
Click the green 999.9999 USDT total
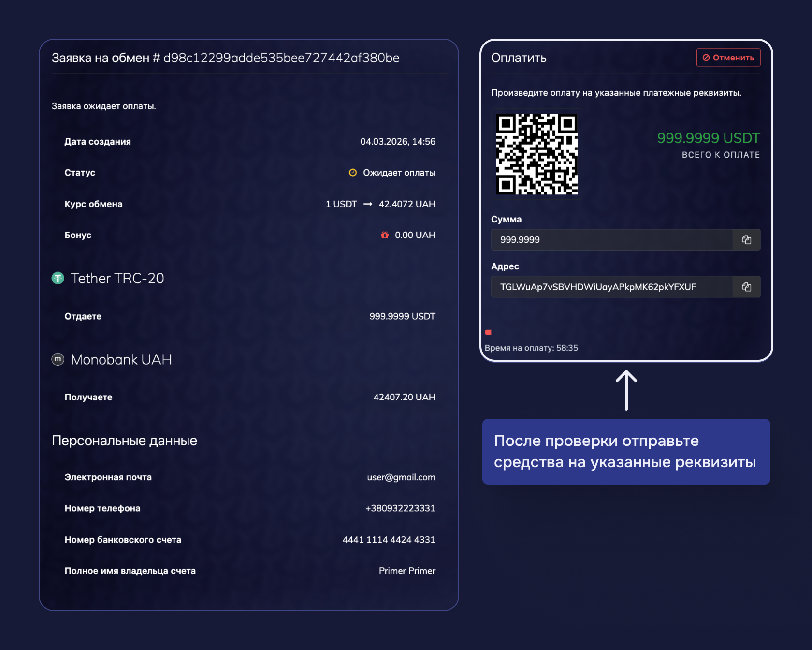pos(708,138)
